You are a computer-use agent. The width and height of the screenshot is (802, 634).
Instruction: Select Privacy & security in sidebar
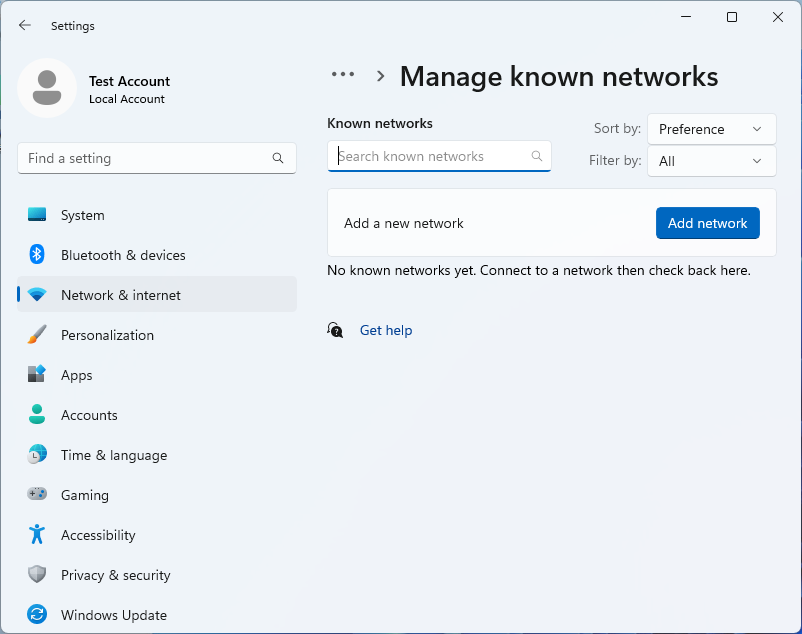pos(157,574)
